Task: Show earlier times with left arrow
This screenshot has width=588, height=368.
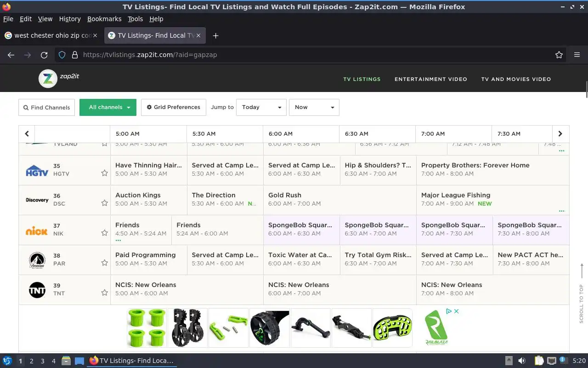Action: tap(27, 134)
